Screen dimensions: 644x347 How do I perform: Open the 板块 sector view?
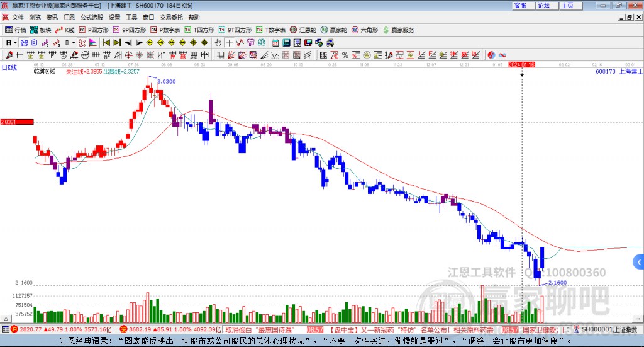click(41, 30)
